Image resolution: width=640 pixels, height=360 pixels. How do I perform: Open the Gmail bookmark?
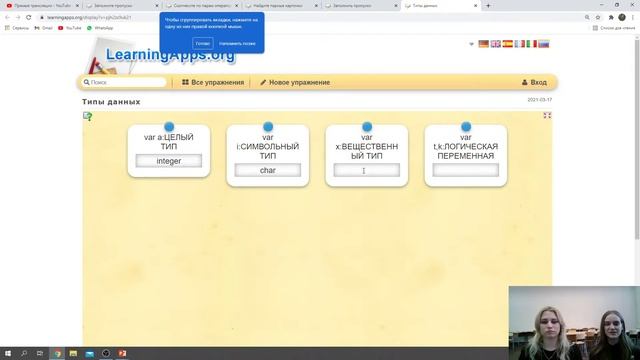44,28
